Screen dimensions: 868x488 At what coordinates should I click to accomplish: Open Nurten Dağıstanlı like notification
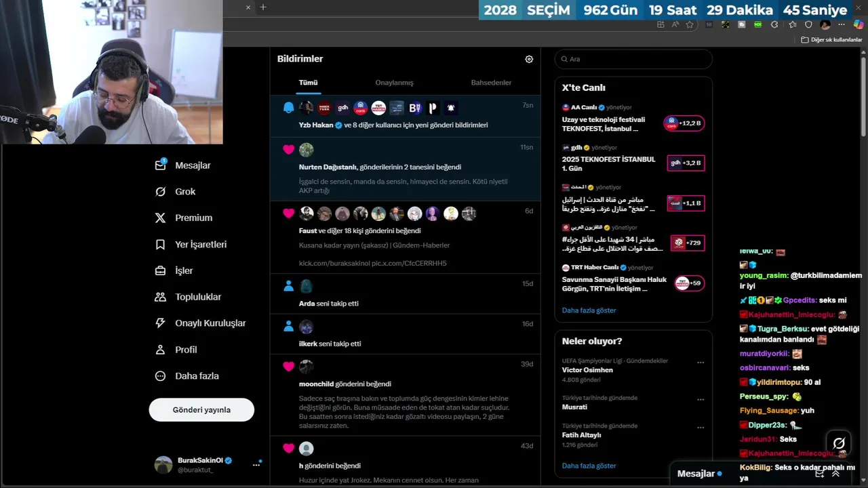405,169
